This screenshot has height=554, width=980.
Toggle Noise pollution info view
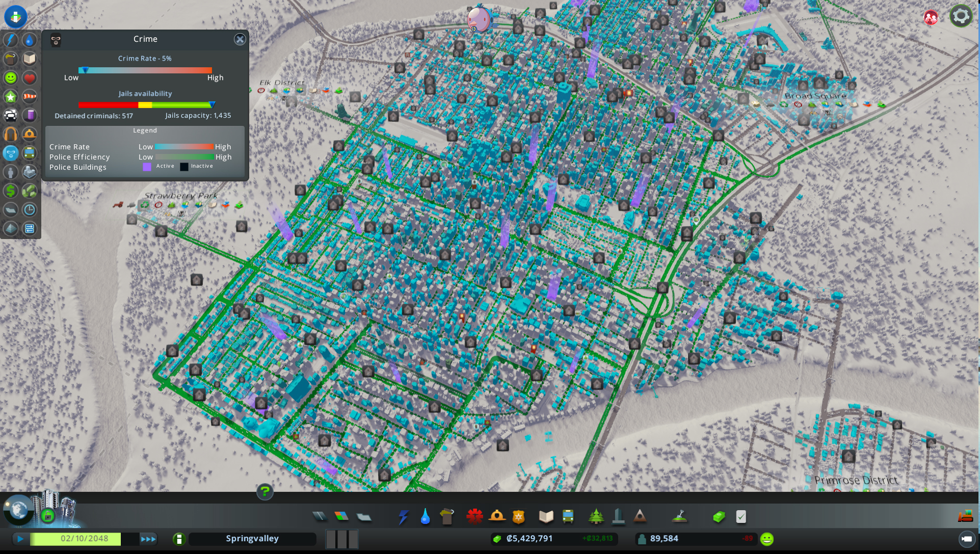coord(11,135)
